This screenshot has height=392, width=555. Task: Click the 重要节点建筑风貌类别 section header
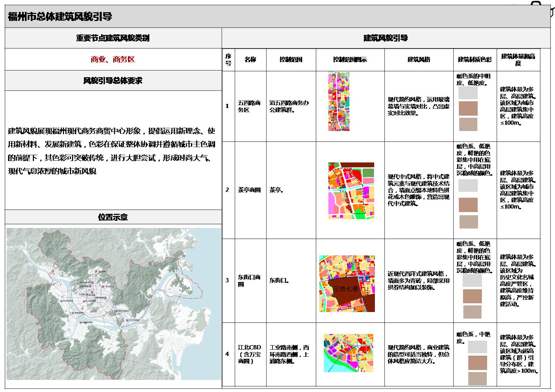(113, 38)
